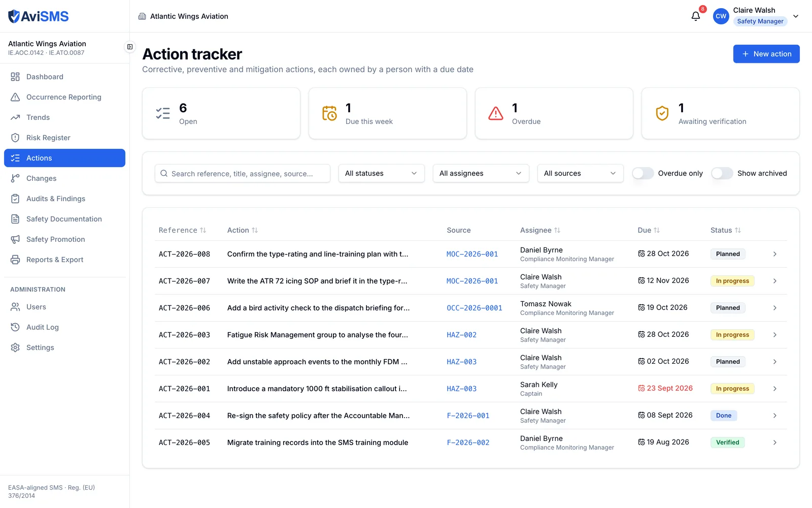
Task: Enable the Overdue only switch
Action: coord(643,173)
